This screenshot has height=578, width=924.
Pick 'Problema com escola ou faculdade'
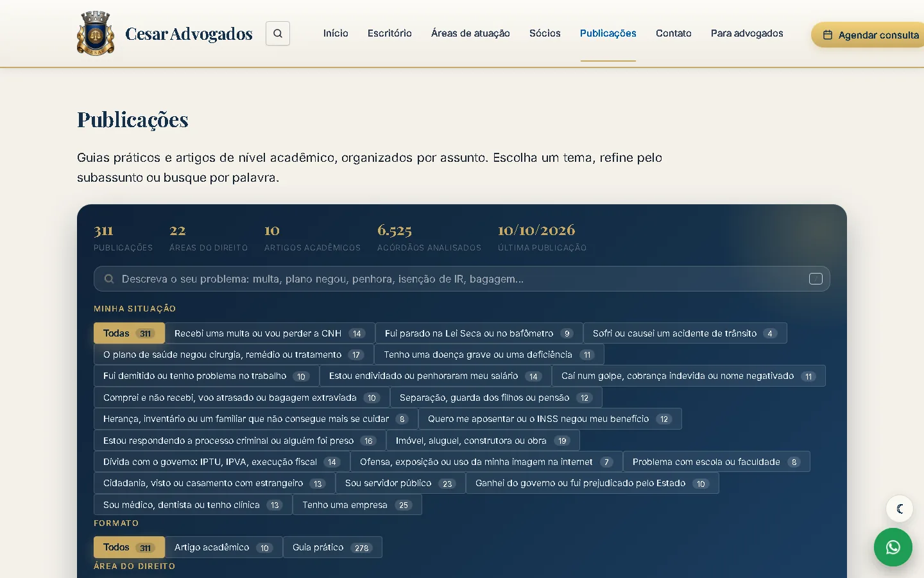(717, 462)
